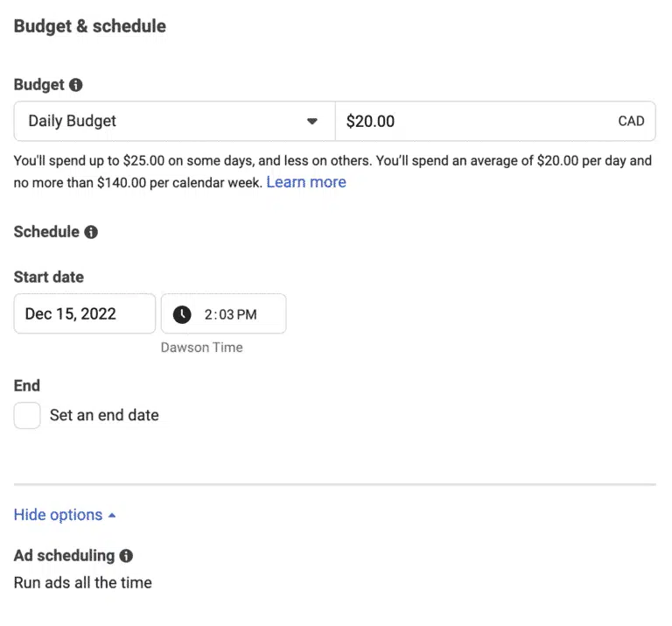
Task: Enable the Set an end date checkbox
Action: pyautogui.click(x=27, y=415)
